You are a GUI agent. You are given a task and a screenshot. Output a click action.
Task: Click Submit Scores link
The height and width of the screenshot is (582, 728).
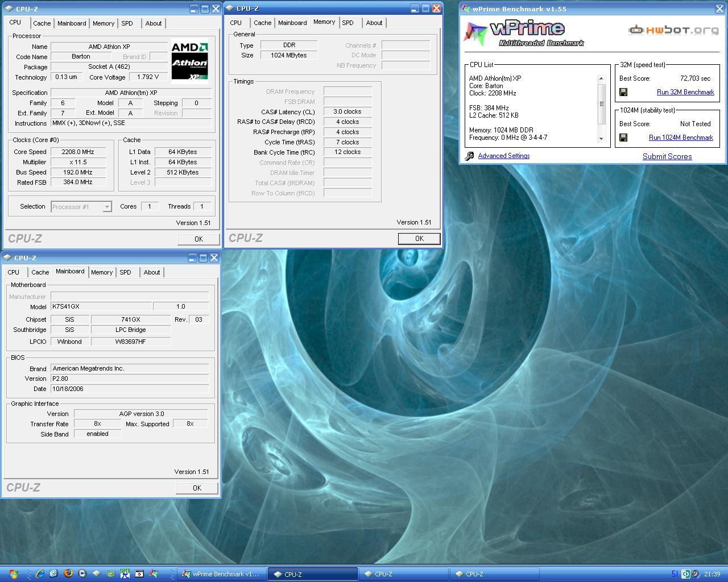(667, 156)
